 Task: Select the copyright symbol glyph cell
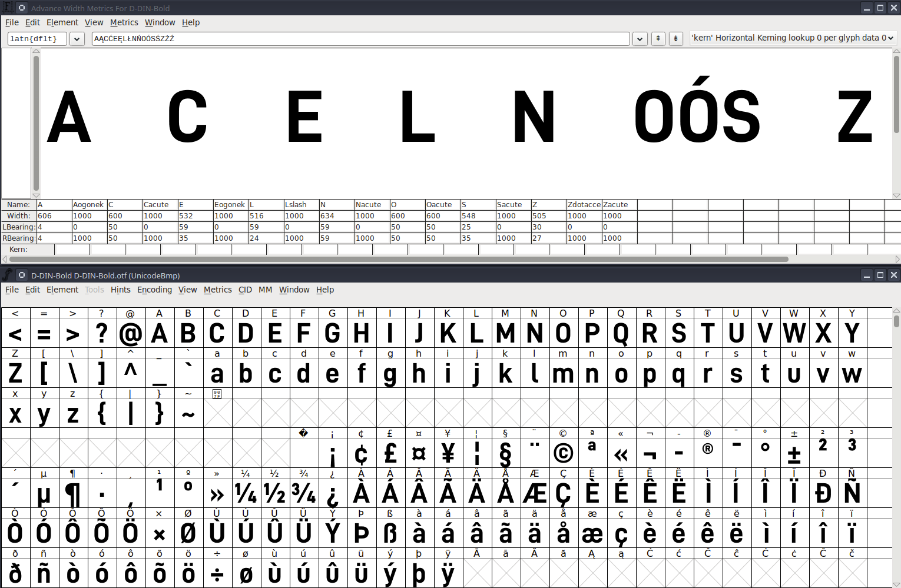point(563,453)
